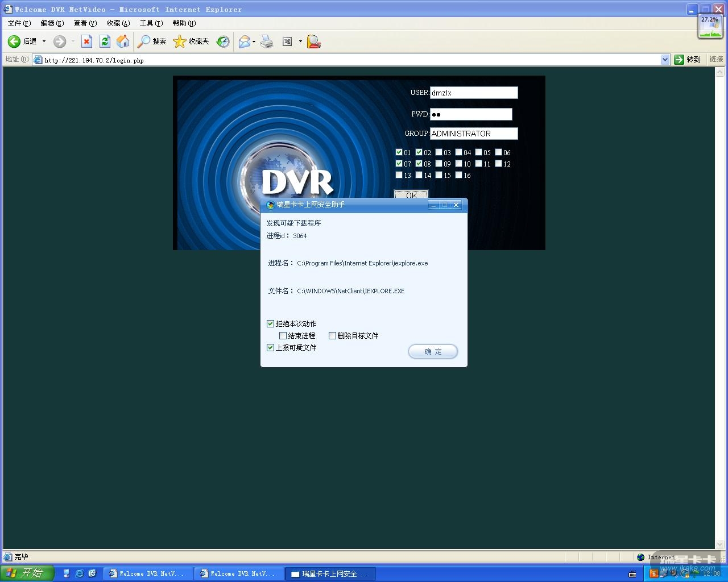The image size is (728, 582).
Task: Click the Mail envelope icon
Action: pos(244,41)
